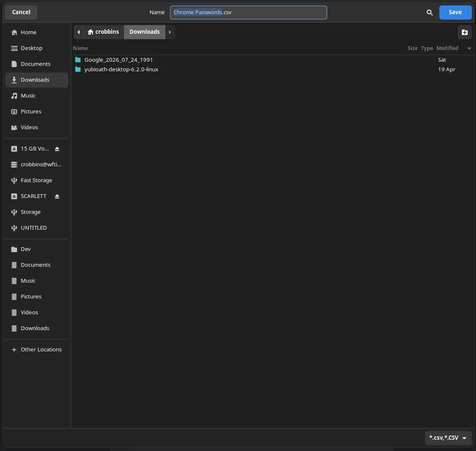
Task: Open the file type filter dropdown
Action: pyautogui.click(x=448, y=438)
